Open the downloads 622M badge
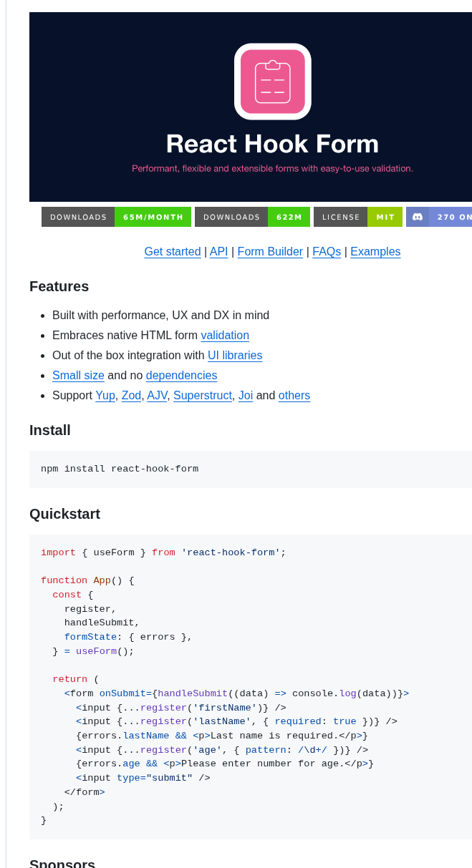The width and height of the screenshot is (472, 868). point(252,217)
